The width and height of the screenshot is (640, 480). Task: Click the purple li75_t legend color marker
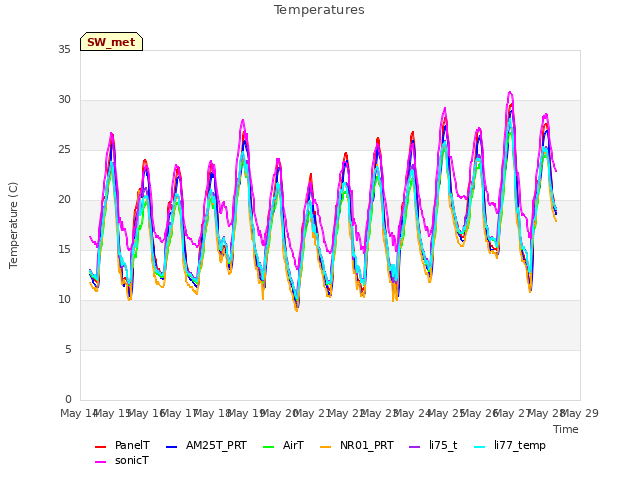[x=414, y=447]
